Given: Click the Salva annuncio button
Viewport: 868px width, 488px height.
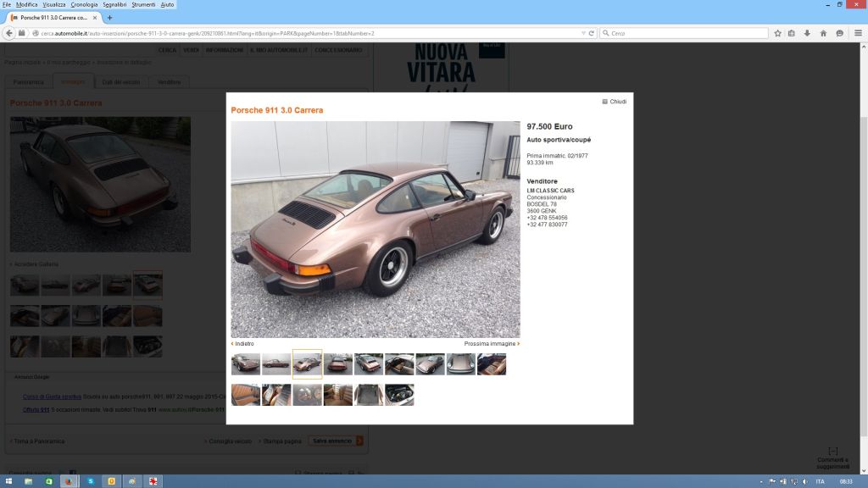Looking at the screenshot, I should [336, 441].
